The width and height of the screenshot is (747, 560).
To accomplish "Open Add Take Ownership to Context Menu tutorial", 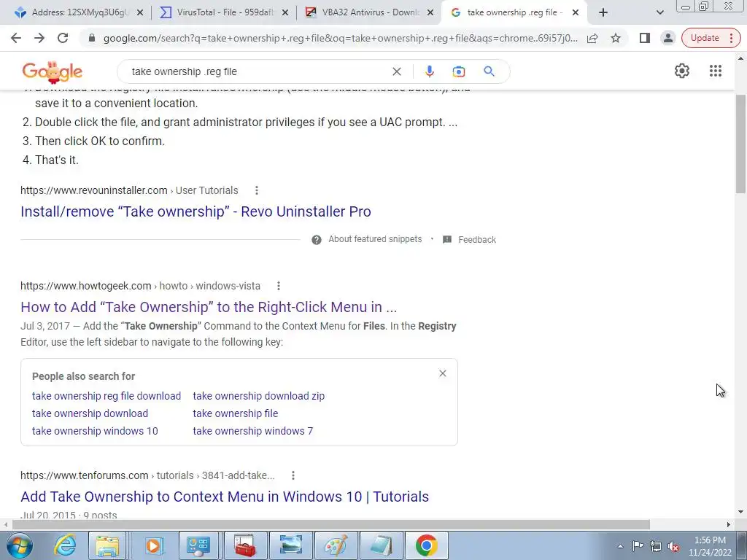I will pyautogui.click(x=225, y=497).
